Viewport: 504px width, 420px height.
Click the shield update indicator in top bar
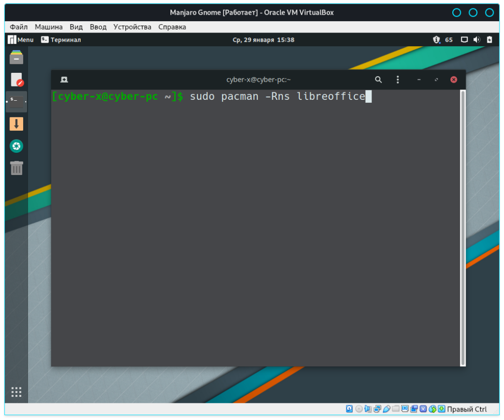[436, 40]
